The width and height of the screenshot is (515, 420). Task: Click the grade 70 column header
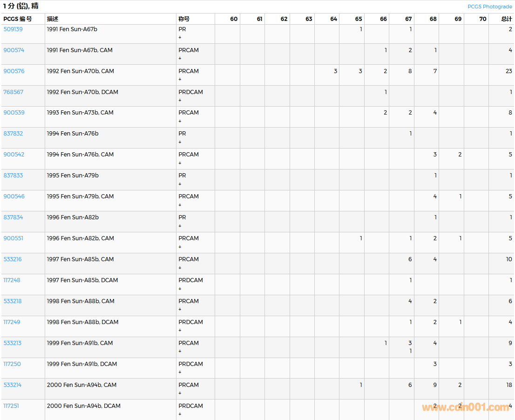click(482, 19)
